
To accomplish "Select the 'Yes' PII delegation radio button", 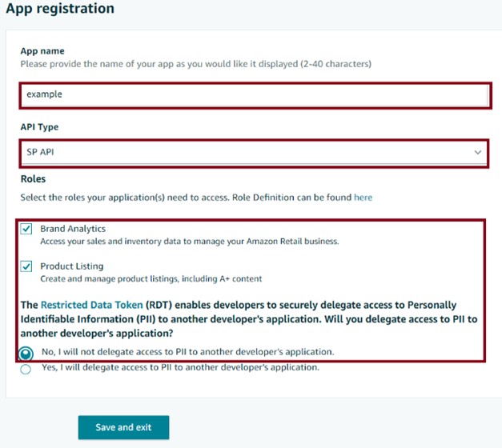I will coord(26,369).
